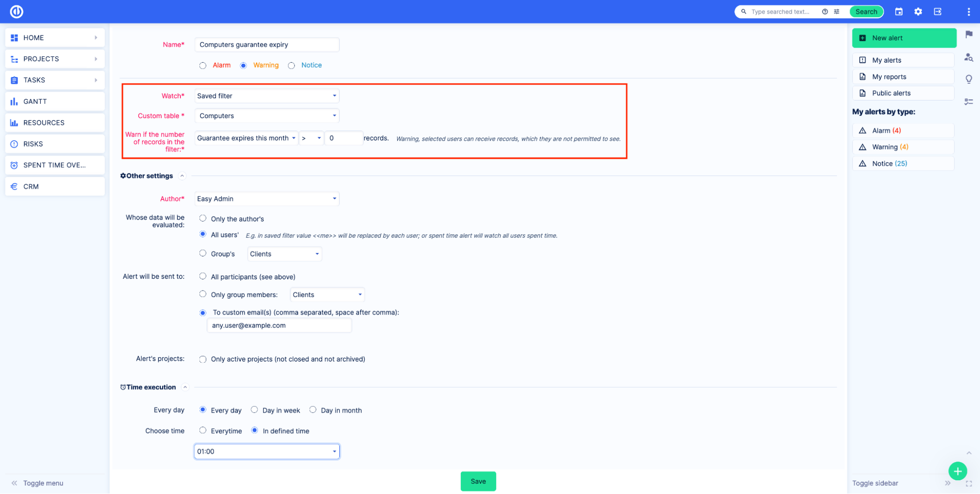980x494 pixels.
Task: Open the calendar icon in top bar
Action: click(899, 11)
